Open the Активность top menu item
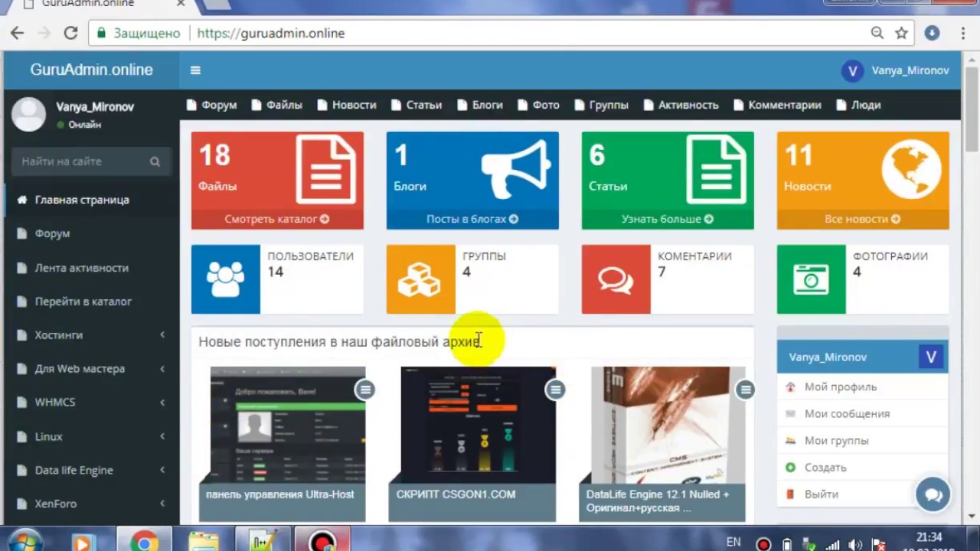Screen dimensions: 980x551 681,105
